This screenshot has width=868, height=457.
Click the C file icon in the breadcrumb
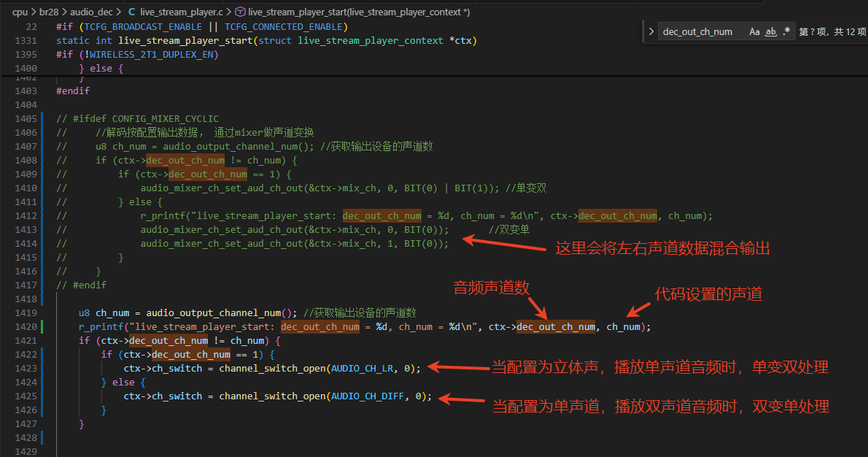(x=132, y=12)
